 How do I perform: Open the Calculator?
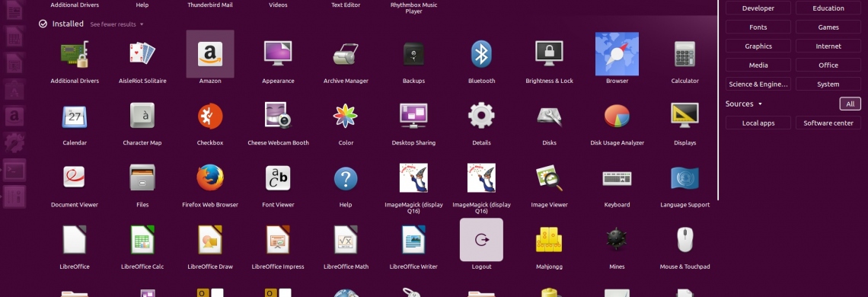(685, 54)
